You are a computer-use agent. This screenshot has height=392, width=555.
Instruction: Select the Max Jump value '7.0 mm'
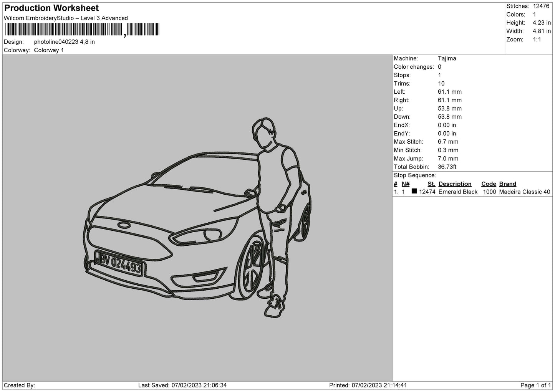coord(448,159)
